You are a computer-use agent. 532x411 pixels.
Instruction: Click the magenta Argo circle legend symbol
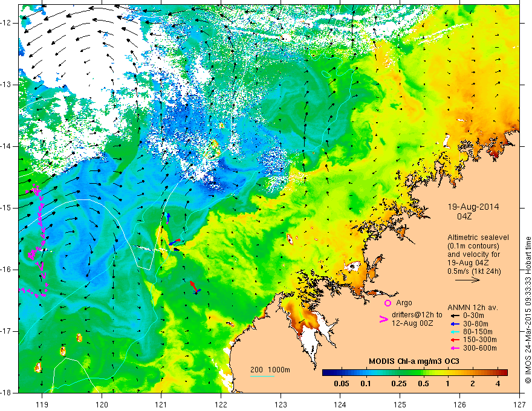[x=388, y=303]
